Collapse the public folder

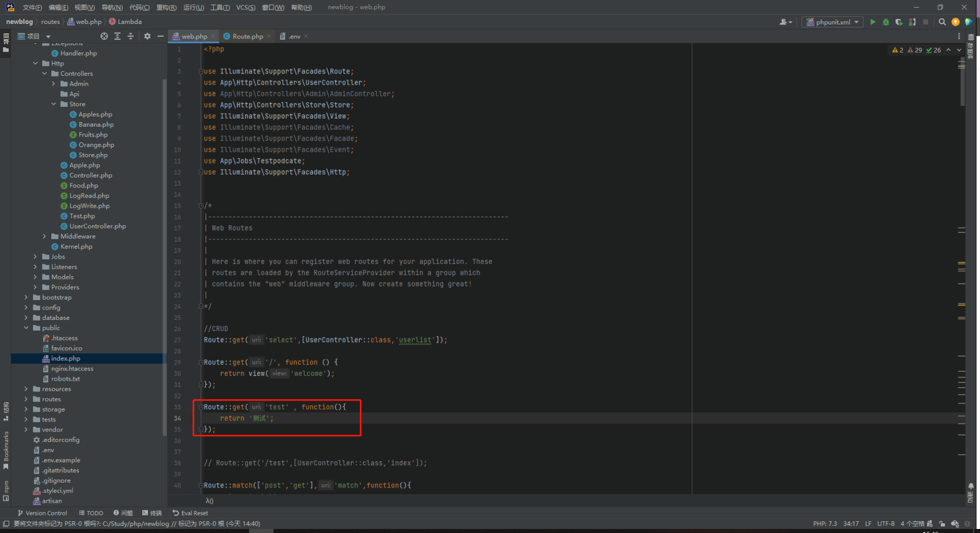point(26,328)
